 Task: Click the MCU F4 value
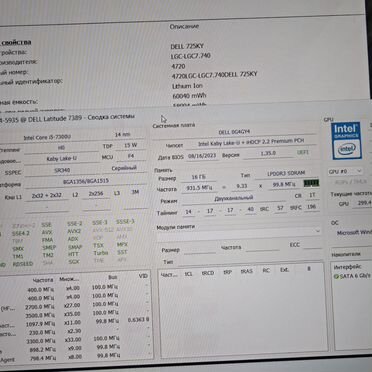click(130, 156)
